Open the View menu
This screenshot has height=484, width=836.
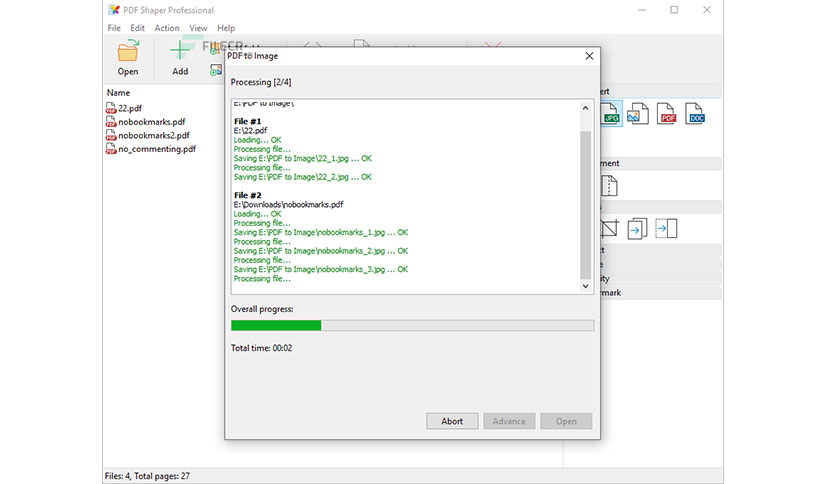(x=198, y=28)
